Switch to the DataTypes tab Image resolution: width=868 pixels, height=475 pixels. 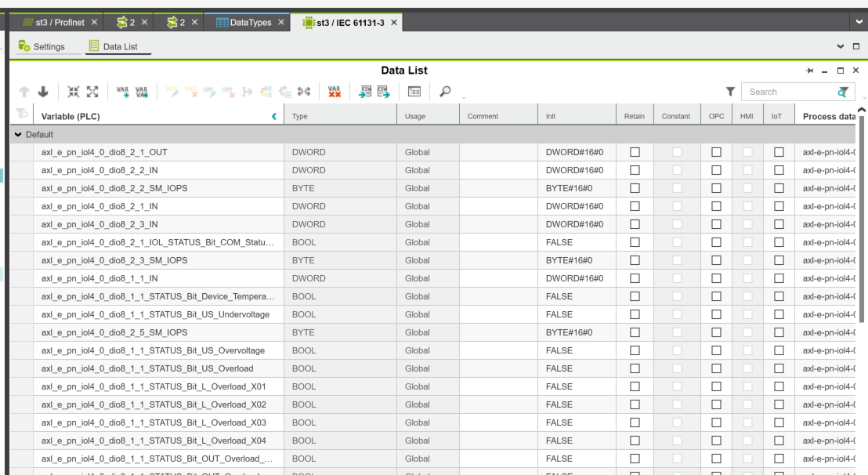tap(243, 22)
